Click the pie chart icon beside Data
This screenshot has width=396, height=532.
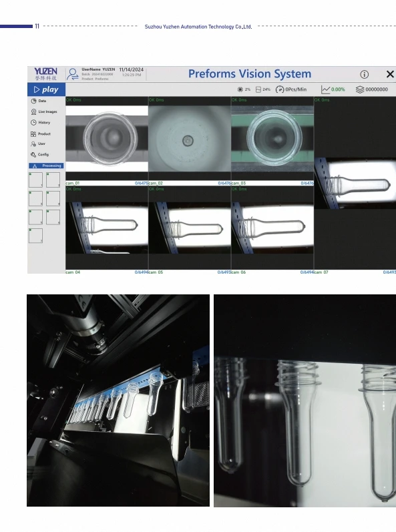pyautogui.click(x=33, y=101)
